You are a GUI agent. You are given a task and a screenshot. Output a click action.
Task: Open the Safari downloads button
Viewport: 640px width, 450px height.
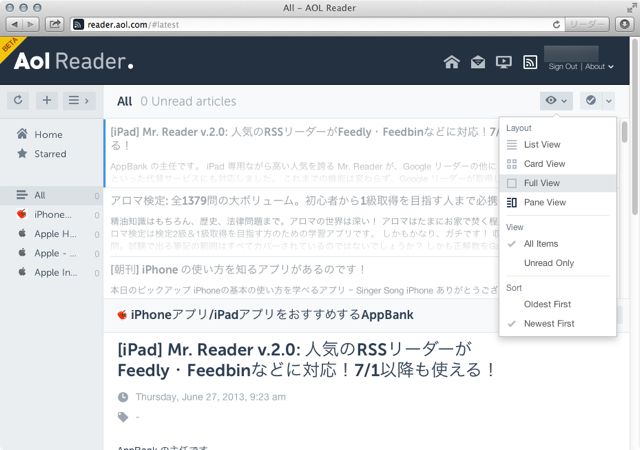coord(624,25)
